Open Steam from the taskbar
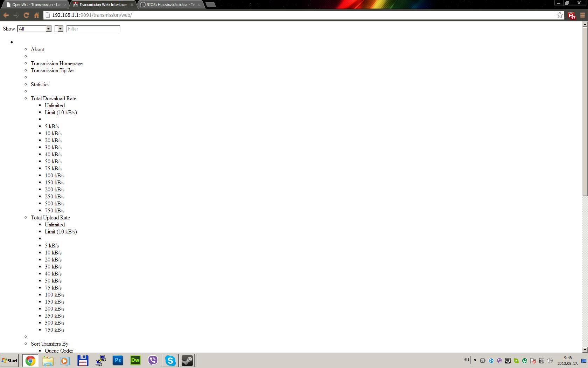The height and width of the screenshot is (368, 588). pos(187,360)
